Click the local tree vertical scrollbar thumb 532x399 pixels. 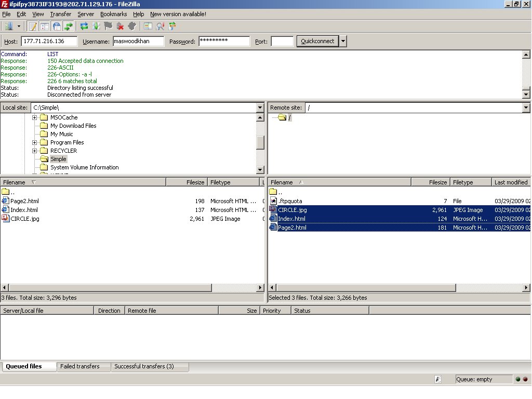tap(260, 142)
